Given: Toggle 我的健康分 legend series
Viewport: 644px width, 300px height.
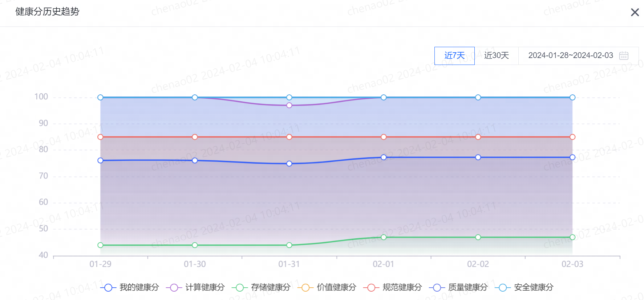Looking at the screenshot, I should 130,287.
